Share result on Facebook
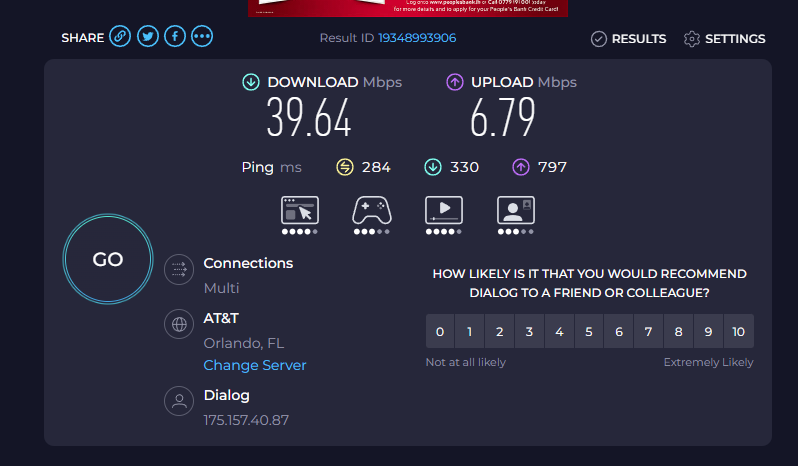Image resolution: width=798 pixels, height=466 pixels. click(175, 37)
